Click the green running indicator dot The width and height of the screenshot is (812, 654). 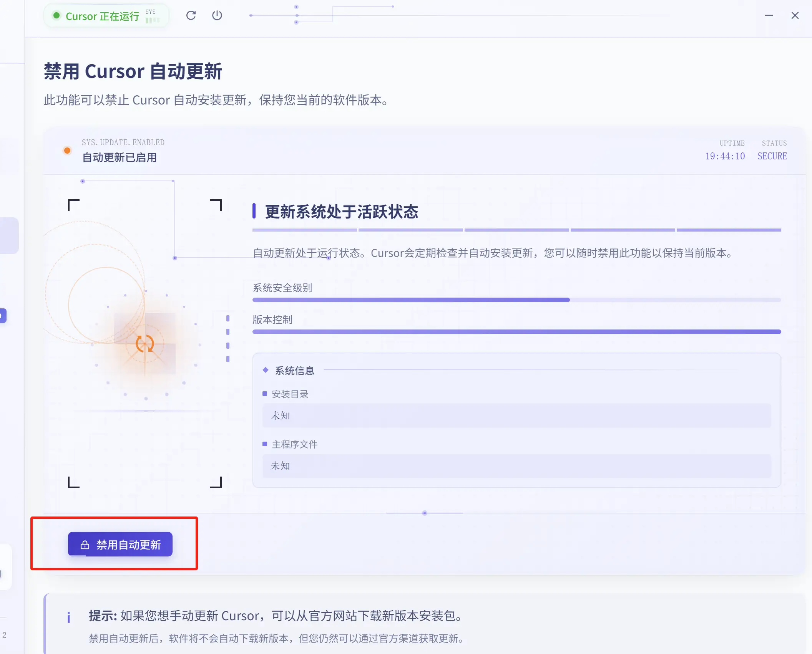click(x=56, y=15)
